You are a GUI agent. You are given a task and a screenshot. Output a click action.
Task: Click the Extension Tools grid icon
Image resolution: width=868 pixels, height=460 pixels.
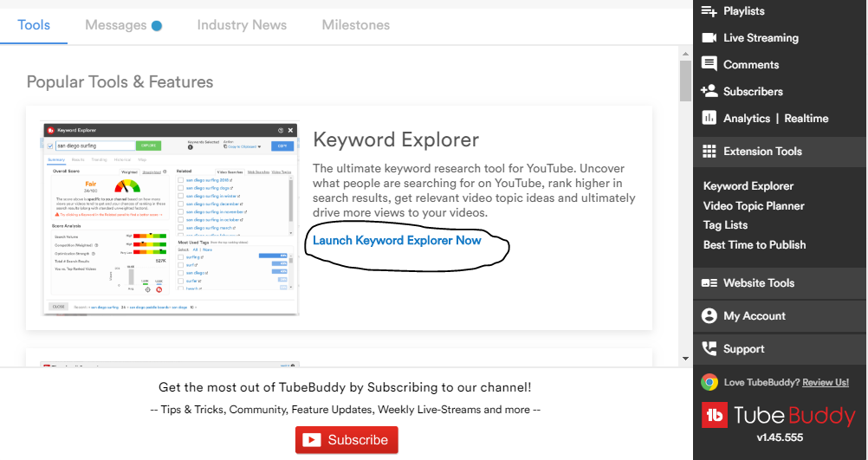point(709,151)
